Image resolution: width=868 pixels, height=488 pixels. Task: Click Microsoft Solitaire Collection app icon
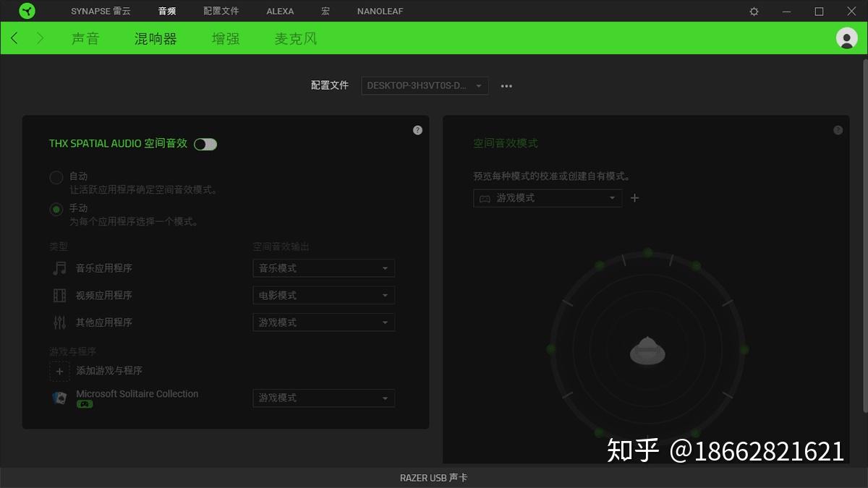tap(59, 398)
